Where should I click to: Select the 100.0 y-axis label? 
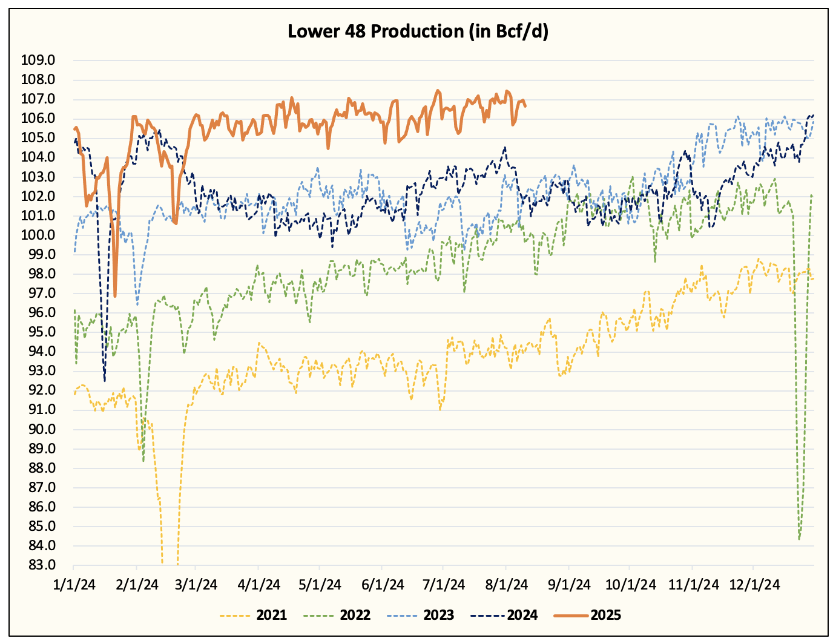tap(38, 235)
